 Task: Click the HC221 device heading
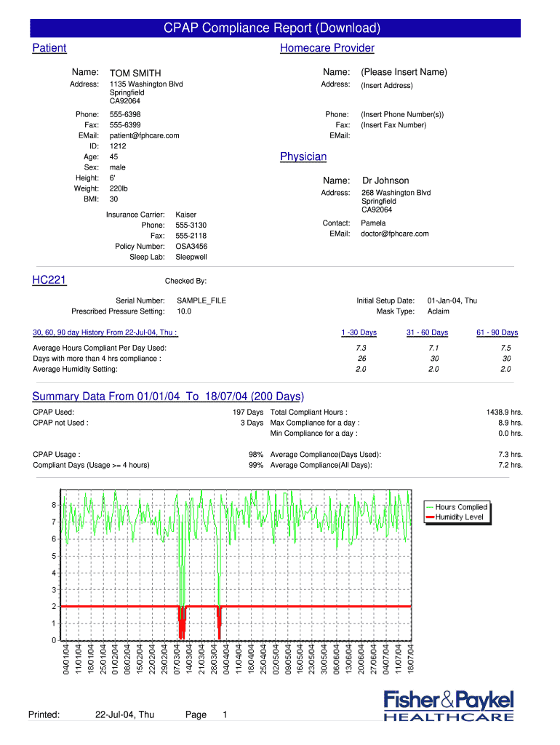(49, 280)
